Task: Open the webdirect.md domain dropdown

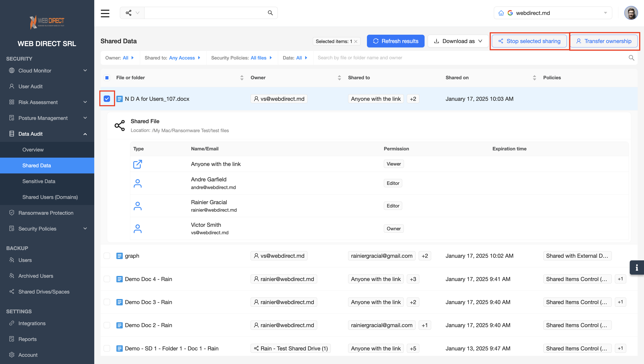Action: pos(605,13)
